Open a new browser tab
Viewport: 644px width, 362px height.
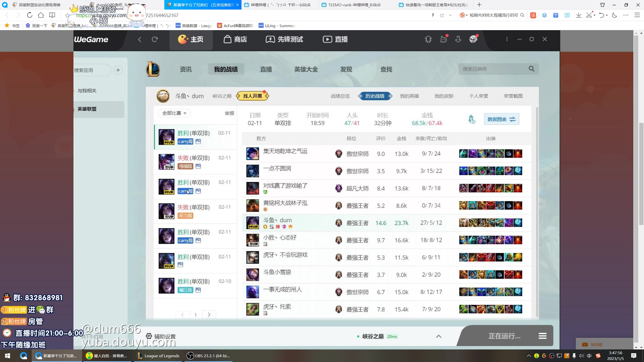click(x=479, y=5)
